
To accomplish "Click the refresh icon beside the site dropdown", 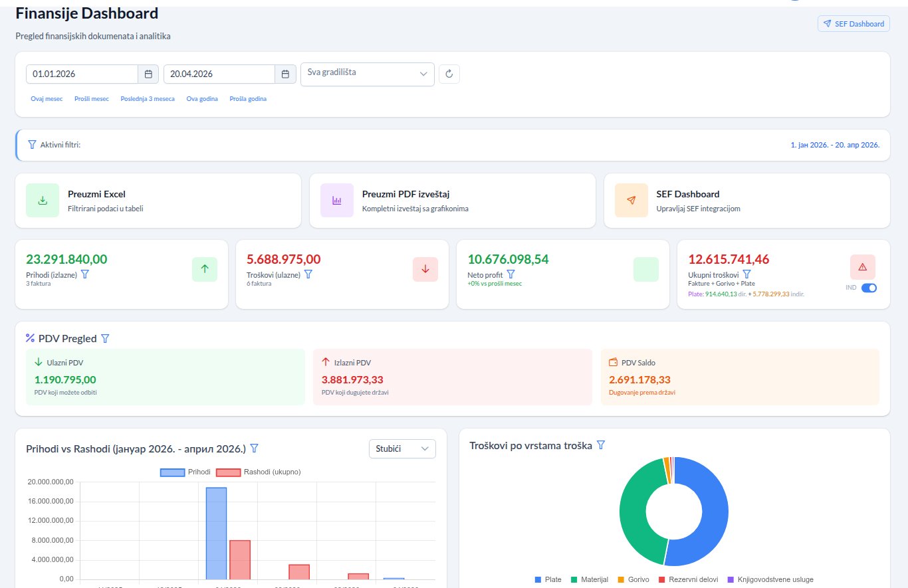I will 449,74.
